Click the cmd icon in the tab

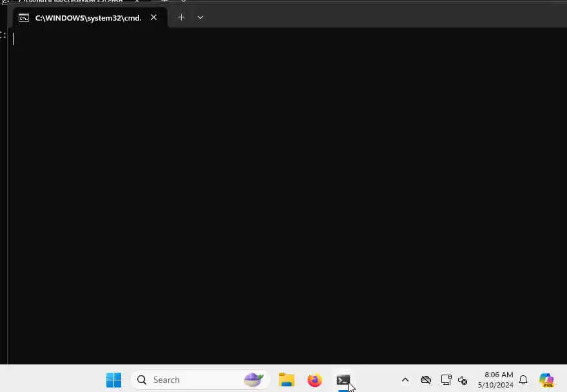coord(24,18)
